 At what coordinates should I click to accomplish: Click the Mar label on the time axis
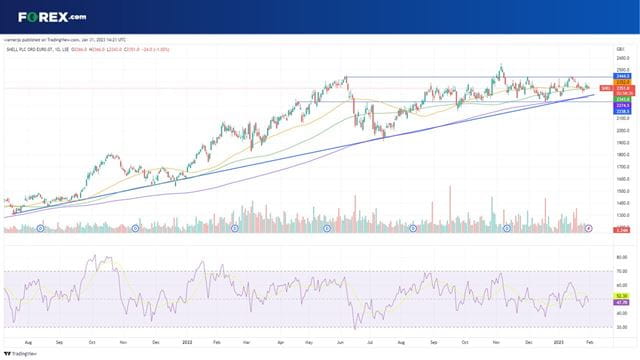[x=247, y=342]
